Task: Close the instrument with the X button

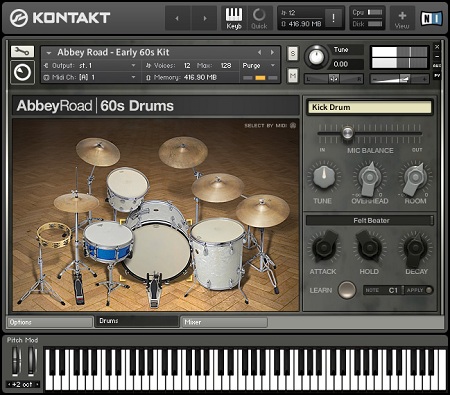Action: [x=437, y=47]
